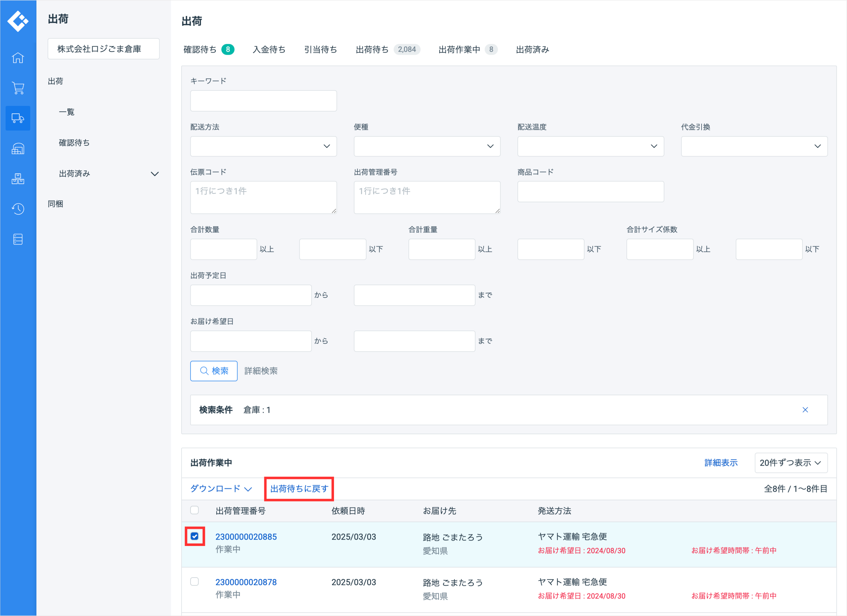Click the app logo at top left
Image resolution: width=847 pixels, height=616 pixels.
tap(18, 21)
